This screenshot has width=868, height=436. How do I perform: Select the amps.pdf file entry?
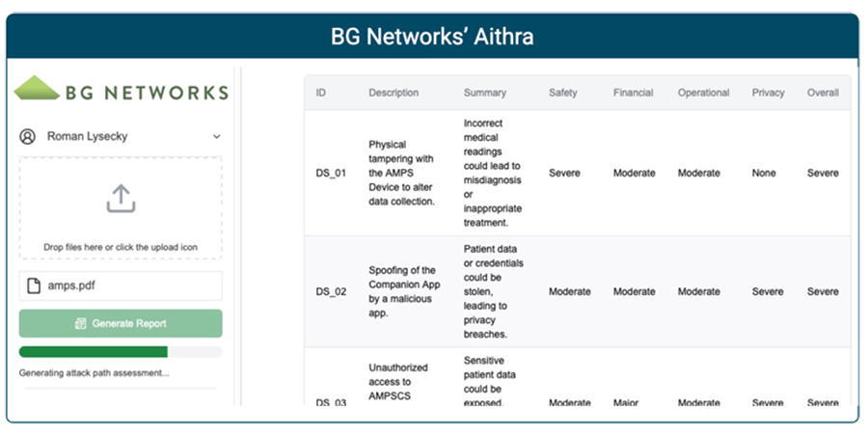[121, 286]
